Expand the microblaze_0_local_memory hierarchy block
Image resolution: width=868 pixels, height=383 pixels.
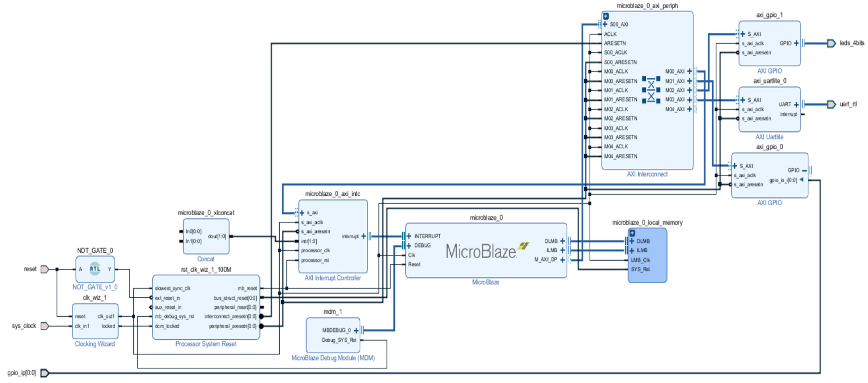point(632,233)
